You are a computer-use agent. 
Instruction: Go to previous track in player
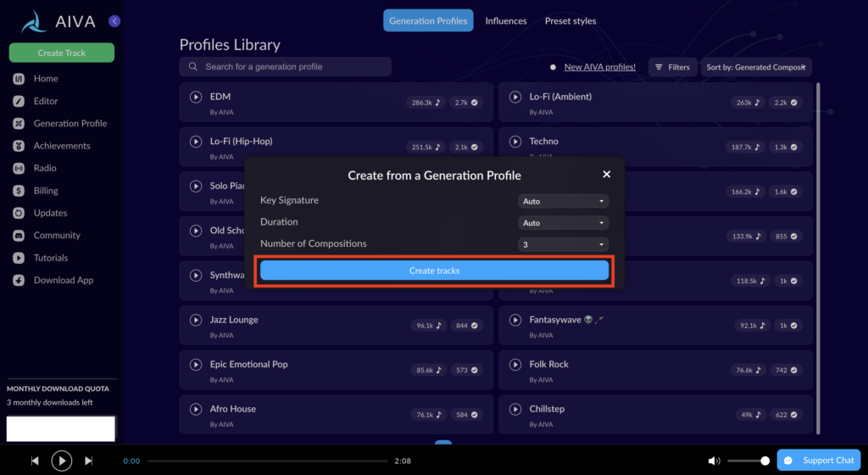tap(35, 461)
